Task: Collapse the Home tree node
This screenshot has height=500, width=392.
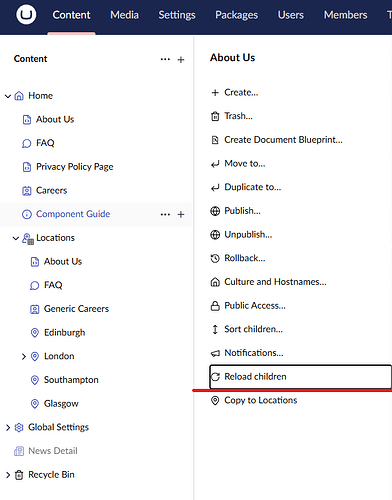Action: pyautogui.click(x=8, y=96)
